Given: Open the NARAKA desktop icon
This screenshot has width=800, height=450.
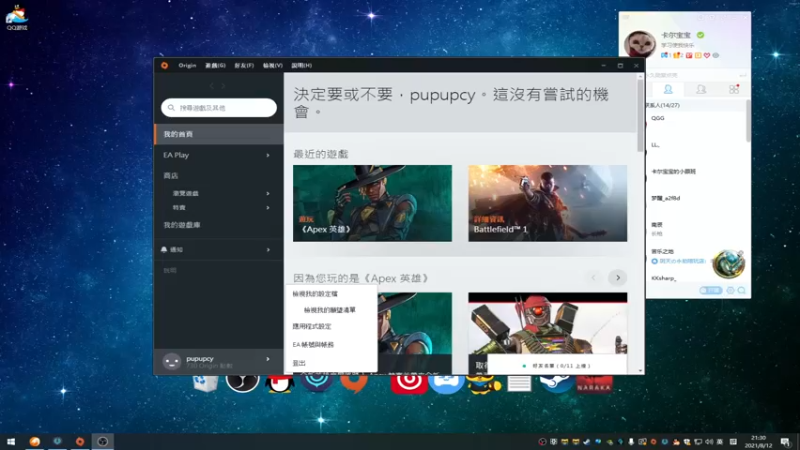Looking at the screenshot, I should [594, 384].
